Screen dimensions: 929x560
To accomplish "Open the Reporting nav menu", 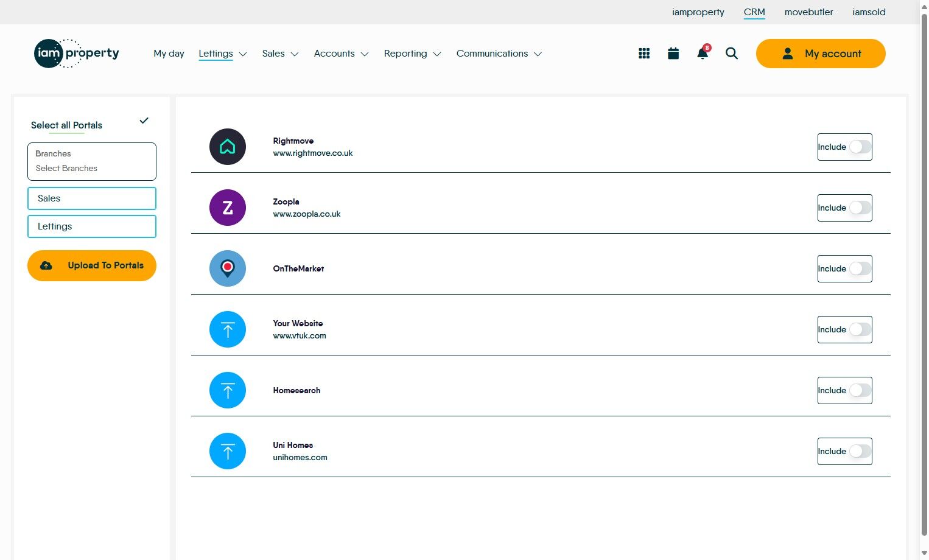I will (405, 54).
